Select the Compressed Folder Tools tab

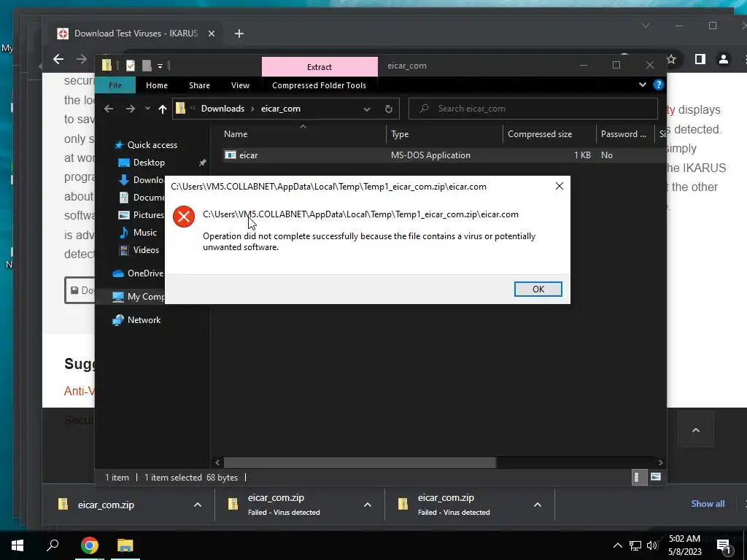tap(320, 85)
